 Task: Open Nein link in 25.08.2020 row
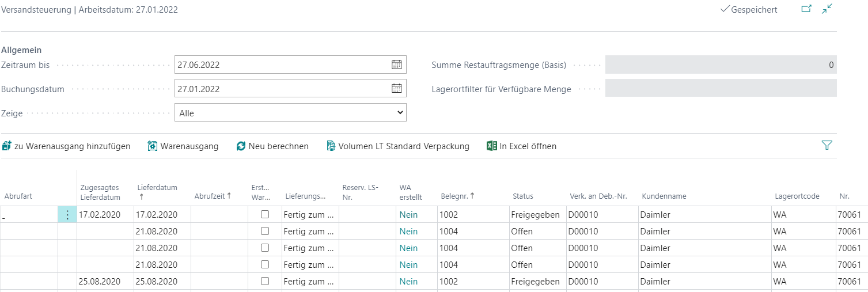(408, 282)
